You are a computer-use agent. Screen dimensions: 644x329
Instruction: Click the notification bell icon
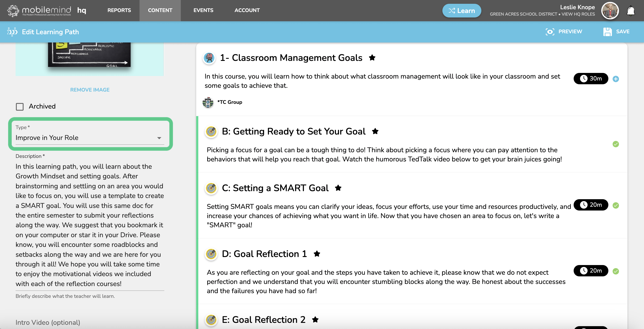(x=631, y=11)
